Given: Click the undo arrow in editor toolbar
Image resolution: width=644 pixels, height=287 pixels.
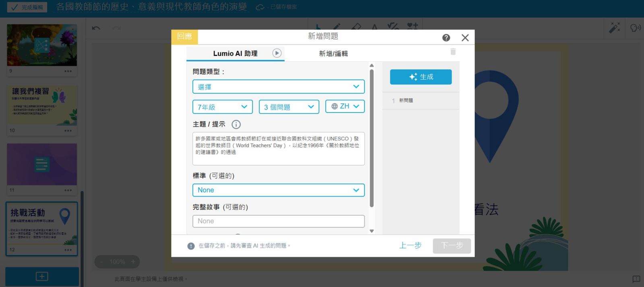Looking at the screenshot, I should point(96,28).
